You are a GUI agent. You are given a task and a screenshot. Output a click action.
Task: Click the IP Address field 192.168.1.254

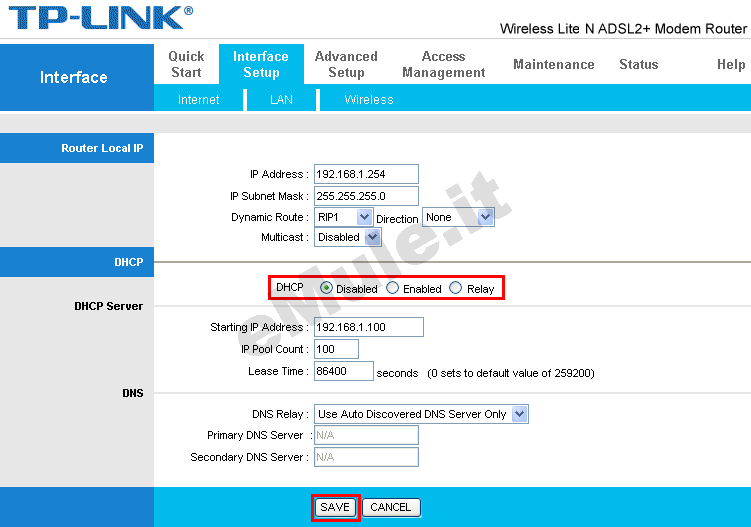366,174
